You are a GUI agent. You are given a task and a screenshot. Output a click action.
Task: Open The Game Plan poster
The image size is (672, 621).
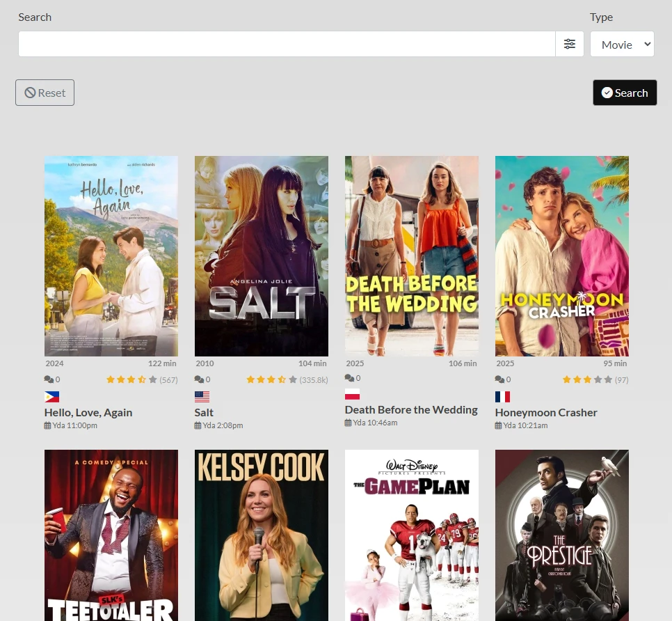click(411, 535)
